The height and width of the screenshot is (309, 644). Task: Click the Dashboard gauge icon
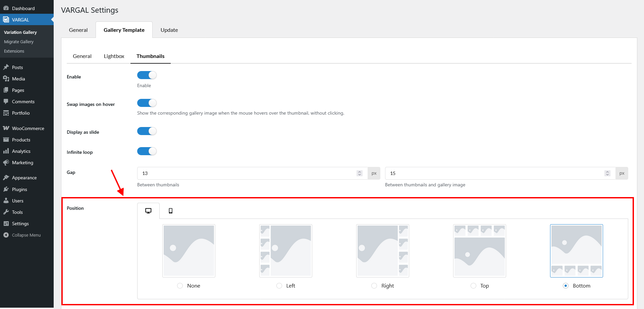(x=6, y=8)
